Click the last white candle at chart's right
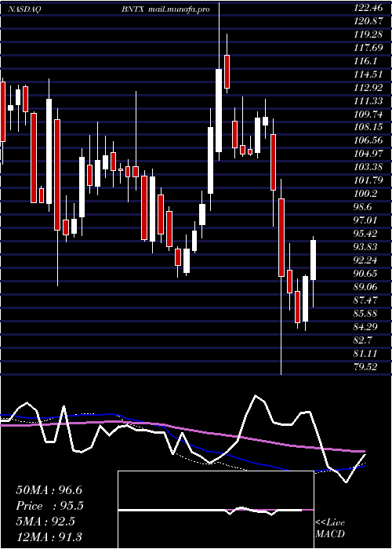 [314, 260]
